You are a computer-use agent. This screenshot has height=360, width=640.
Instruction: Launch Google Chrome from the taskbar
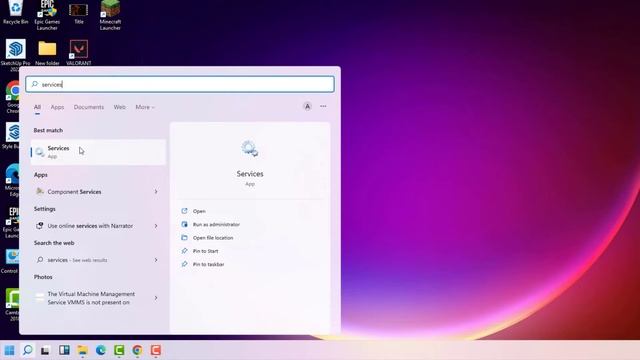coord(137,350)
